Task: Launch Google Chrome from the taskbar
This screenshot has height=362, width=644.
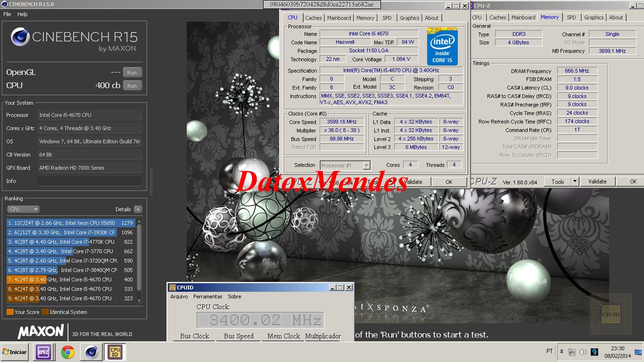Action: click(67, 352)
